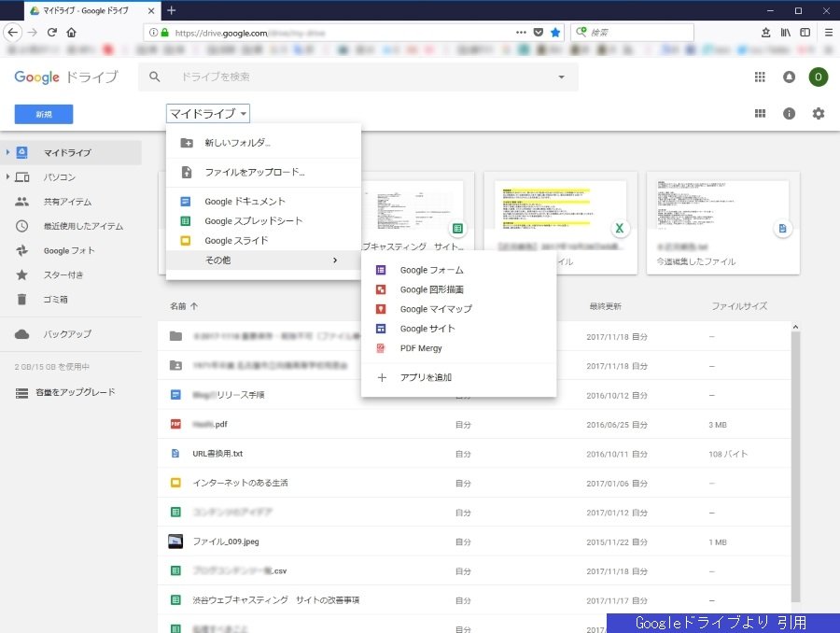Open a new browser tab with plus button
840x633 pixels.
172,10
